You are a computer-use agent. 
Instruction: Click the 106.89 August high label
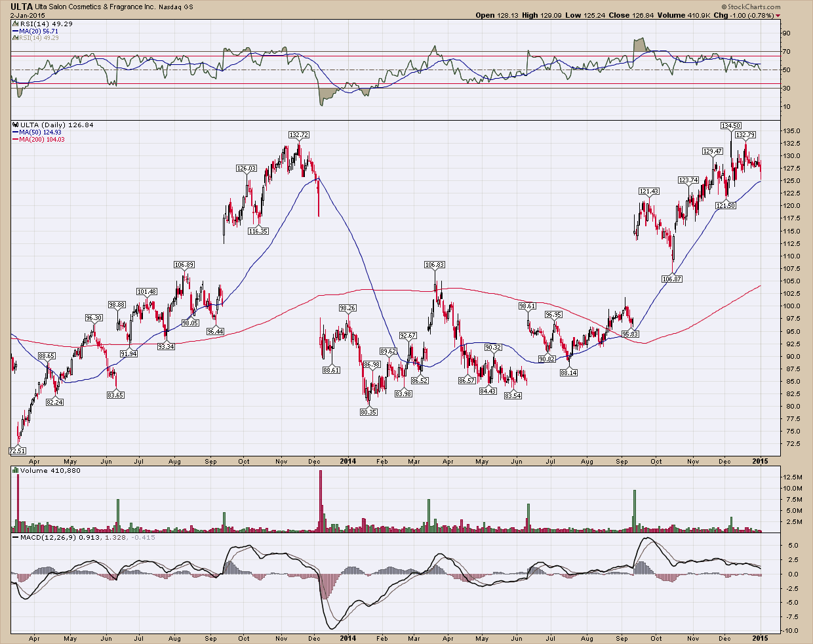(x=184, y=265)
